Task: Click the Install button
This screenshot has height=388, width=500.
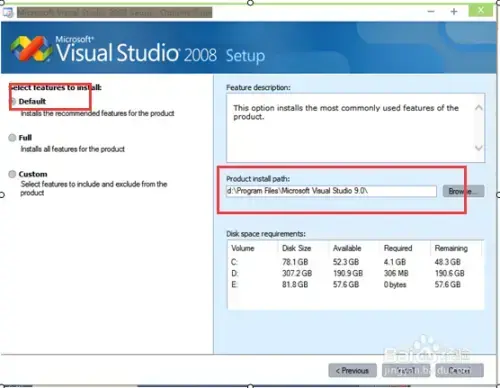Action: click(406, 370)
